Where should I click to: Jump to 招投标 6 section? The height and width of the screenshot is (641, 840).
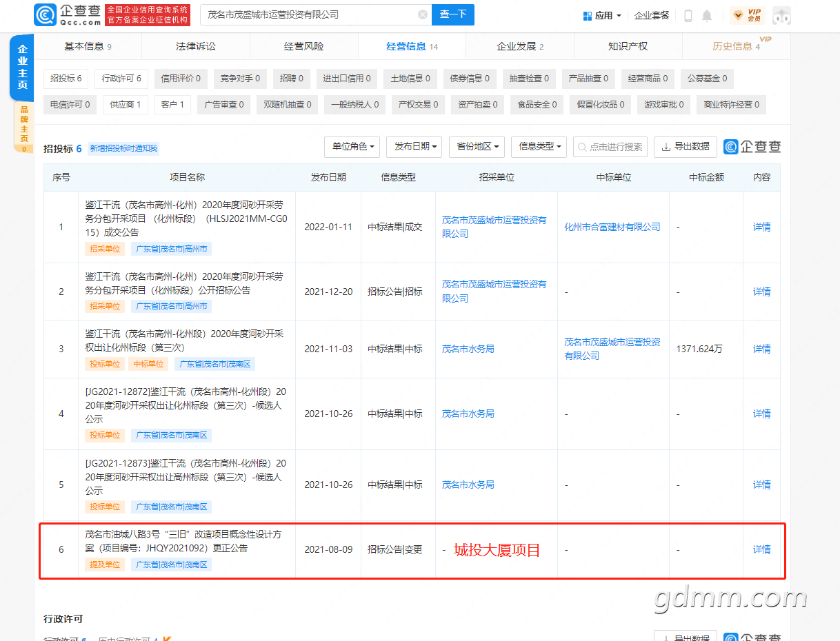tap(66, 79)
